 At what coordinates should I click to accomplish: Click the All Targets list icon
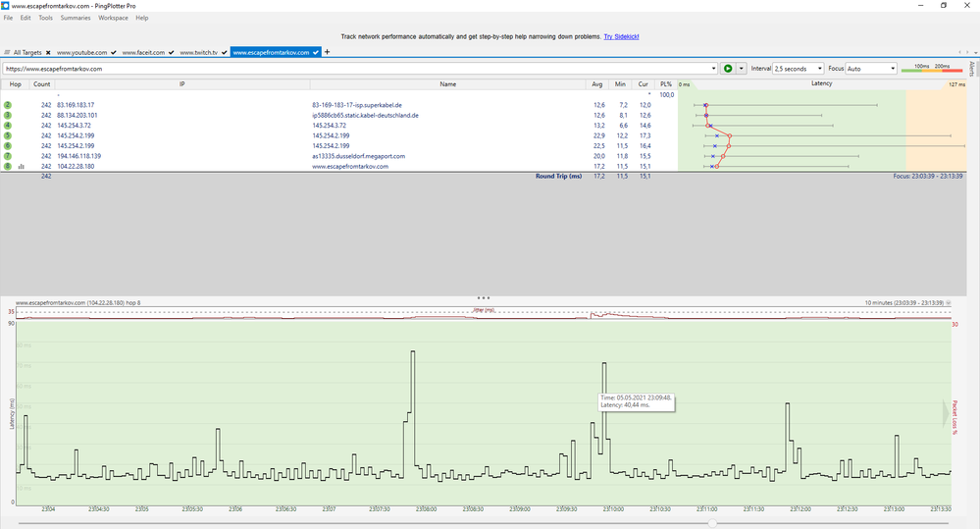point(7,53)
